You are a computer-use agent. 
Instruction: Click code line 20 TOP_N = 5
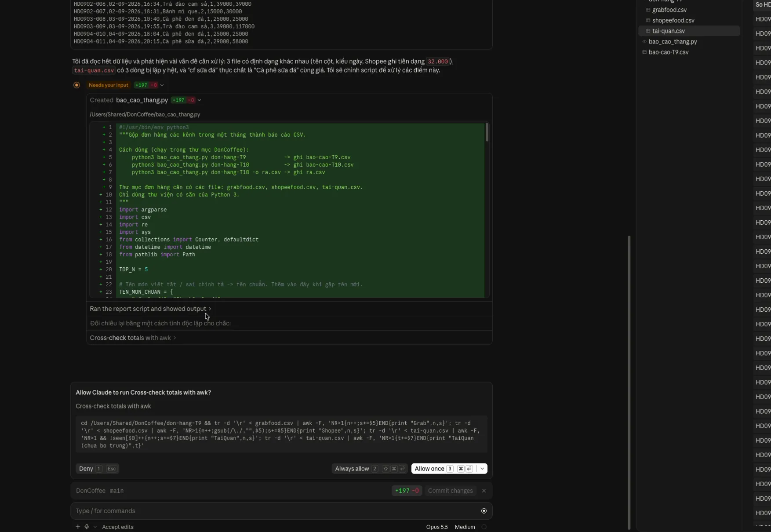tap(133, 270)
